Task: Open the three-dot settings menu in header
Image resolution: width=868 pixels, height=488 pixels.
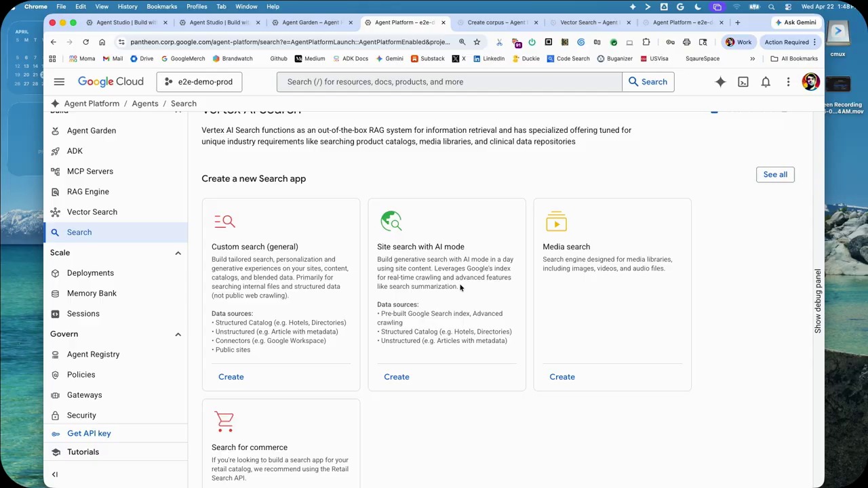Action: coord(788,82)
